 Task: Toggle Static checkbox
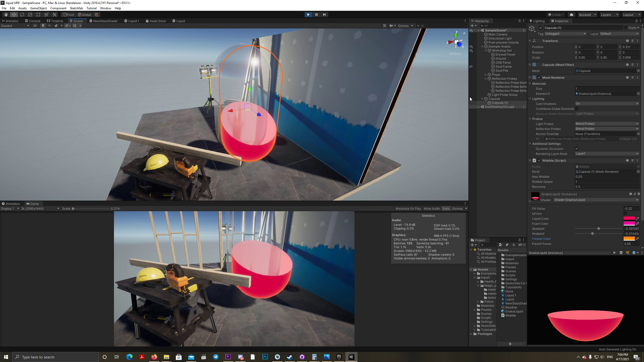tap(626, 28)
